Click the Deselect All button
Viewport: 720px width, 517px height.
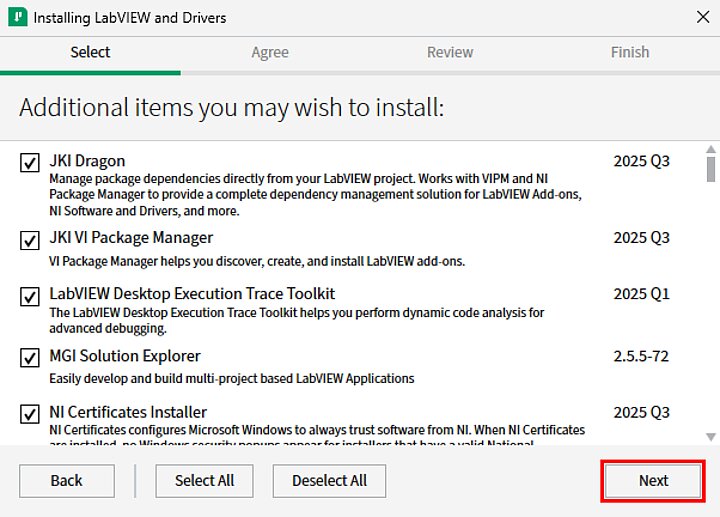(x=329, y=481)
